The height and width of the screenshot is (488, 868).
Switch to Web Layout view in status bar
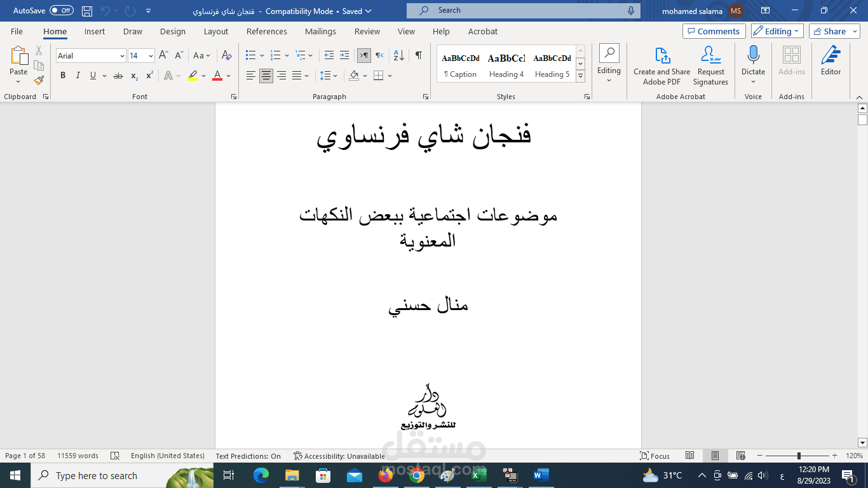[740, 456]
